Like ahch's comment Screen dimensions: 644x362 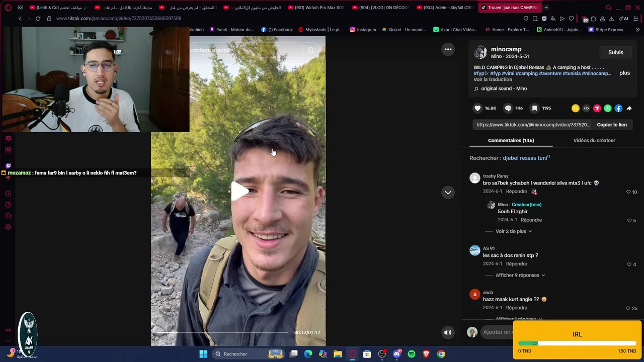point(628,308)
